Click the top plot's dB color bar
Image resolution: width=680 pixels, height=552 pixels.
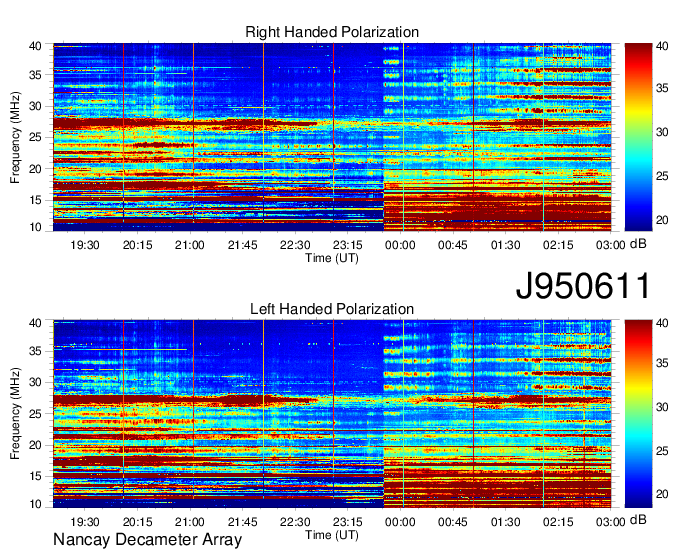[638, 137]
